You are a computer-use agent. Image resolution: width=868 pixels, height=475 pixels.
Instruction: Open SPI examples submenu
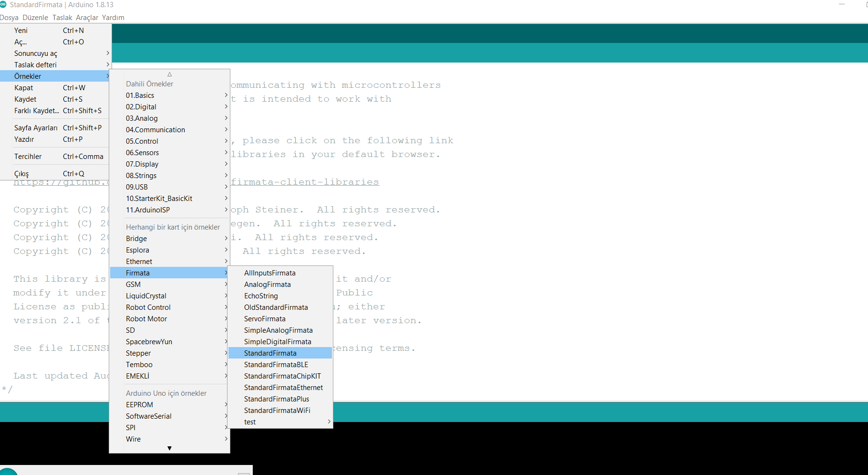(x=170, y=428)
